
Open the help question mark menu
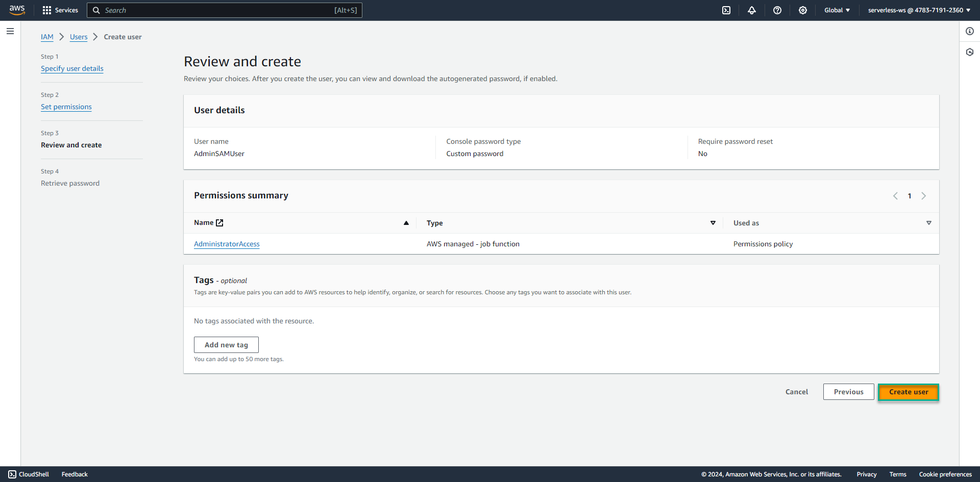[777, 10]
